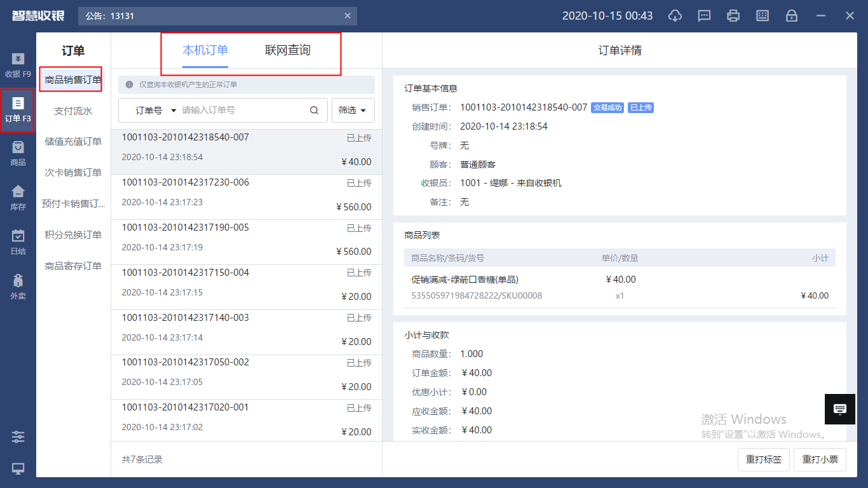Open the 筛选 filter dropdown
The height and width of the screenshot is (488, 868).
click(353, 111)
